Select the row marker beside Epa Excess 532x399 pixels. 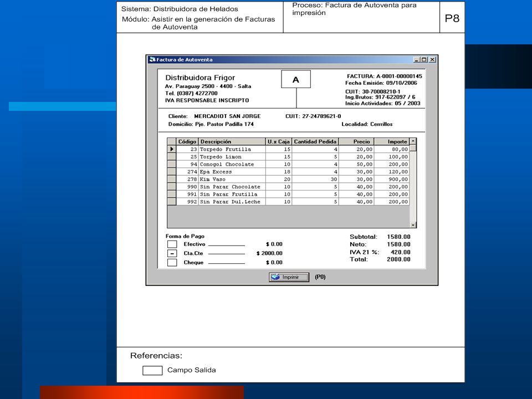(x=172, y=172)
